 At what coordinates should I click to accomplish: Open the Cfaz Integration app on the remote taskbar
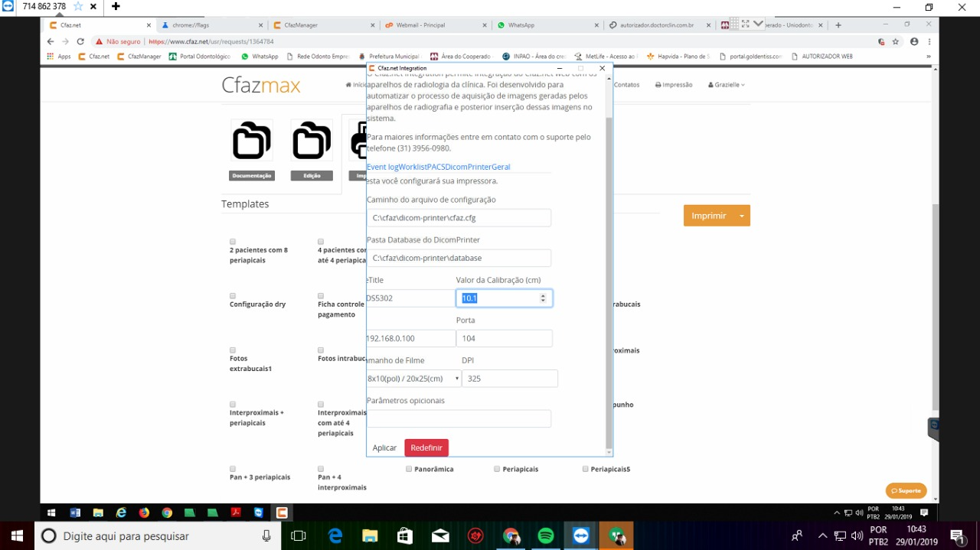tap(282, 513)
